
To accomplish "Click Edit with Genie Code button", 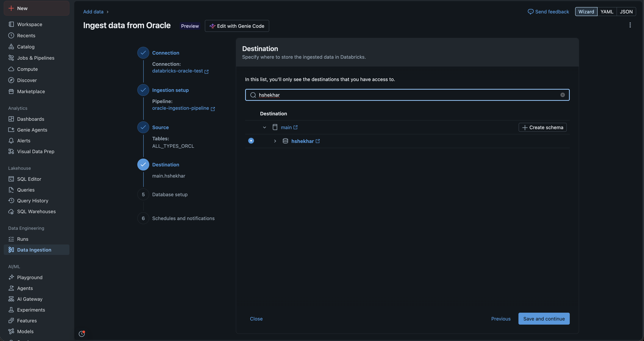I will (x=237, y=26).
